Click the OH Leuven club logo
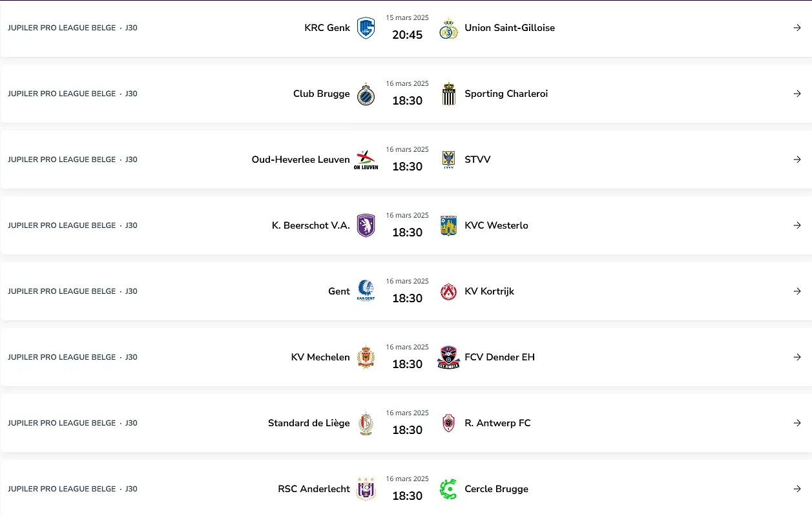Viewport: 812px width, 516px height. [x=366, y=160]
